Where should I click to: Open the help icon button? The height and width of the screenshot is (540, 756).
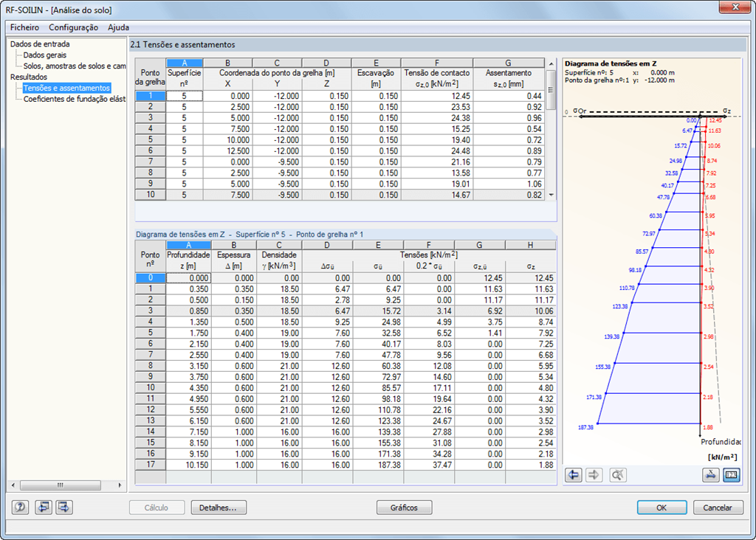pos(20,508)
